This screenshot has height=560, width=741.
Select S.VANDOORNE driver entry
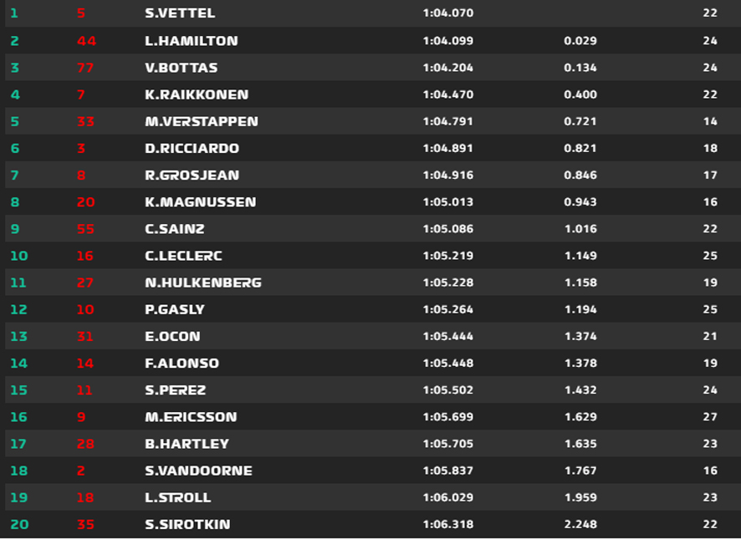(198, 471)
